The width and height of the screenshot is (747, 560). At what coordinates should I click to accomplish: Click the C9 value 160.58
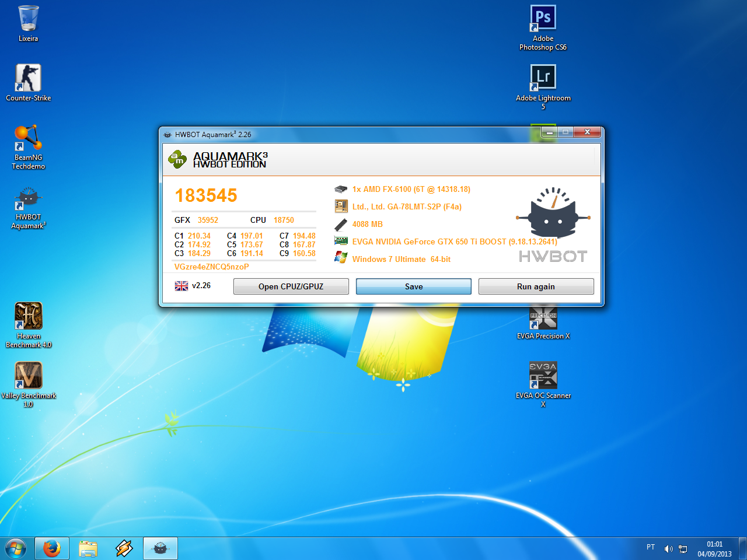[x=304, y=253]
